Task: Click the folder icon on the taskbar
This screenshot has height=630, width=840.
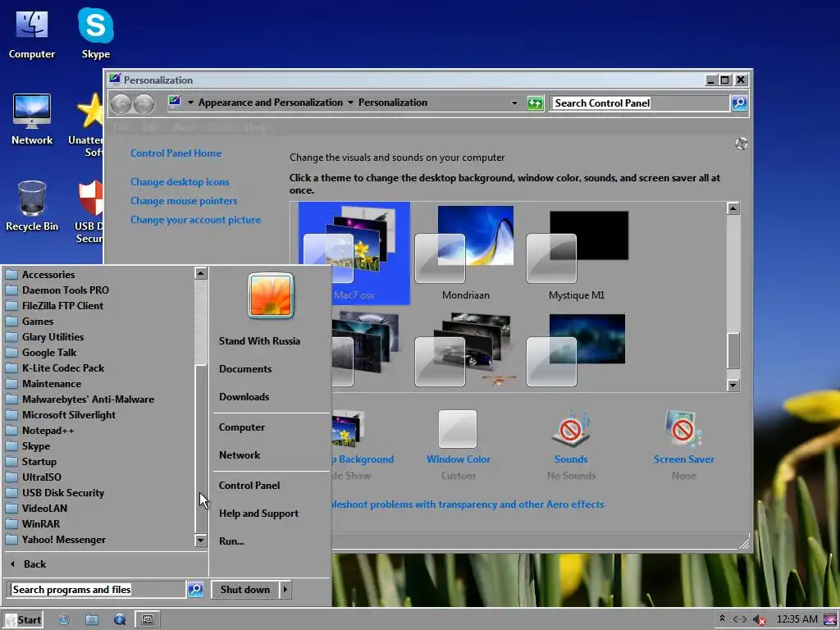Action: tap(92, 620)
